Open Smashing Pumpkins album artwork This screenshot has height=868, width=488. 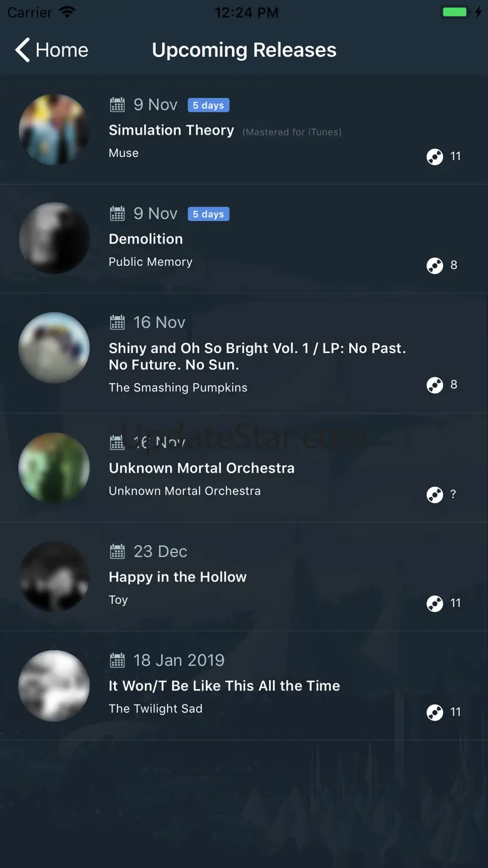tap(54, 347)
